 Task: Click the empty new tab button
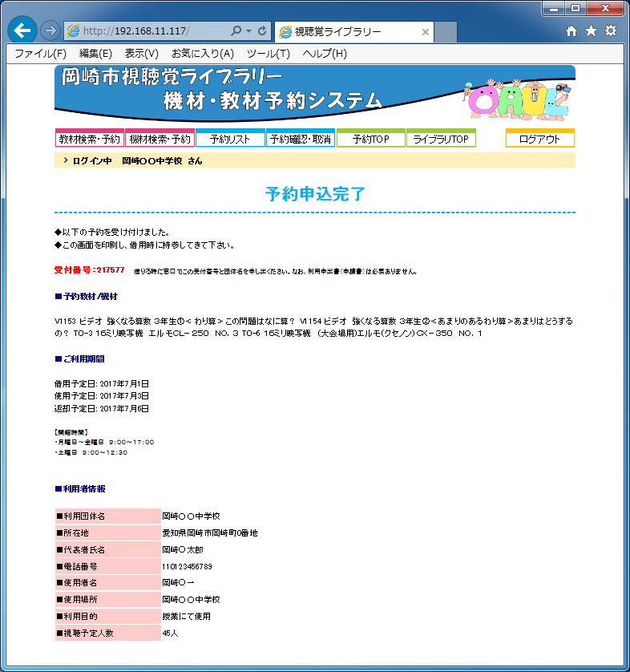(446, 32)
